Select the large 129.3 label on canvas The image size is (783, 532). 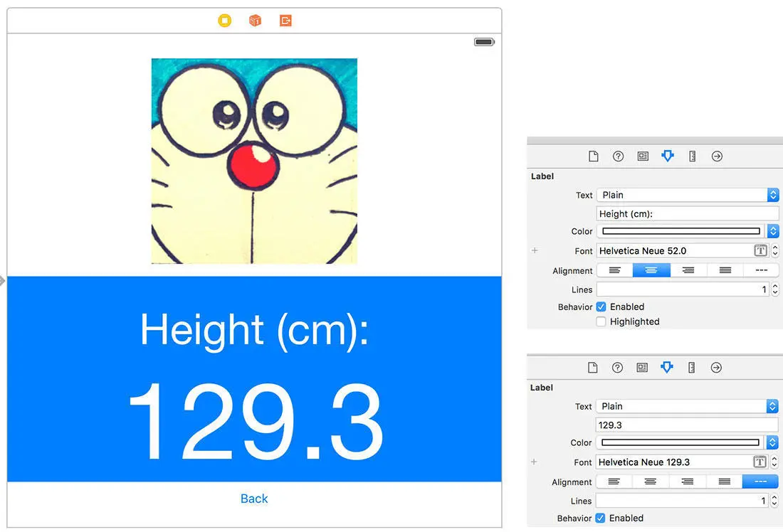click(x=256, y=423)
